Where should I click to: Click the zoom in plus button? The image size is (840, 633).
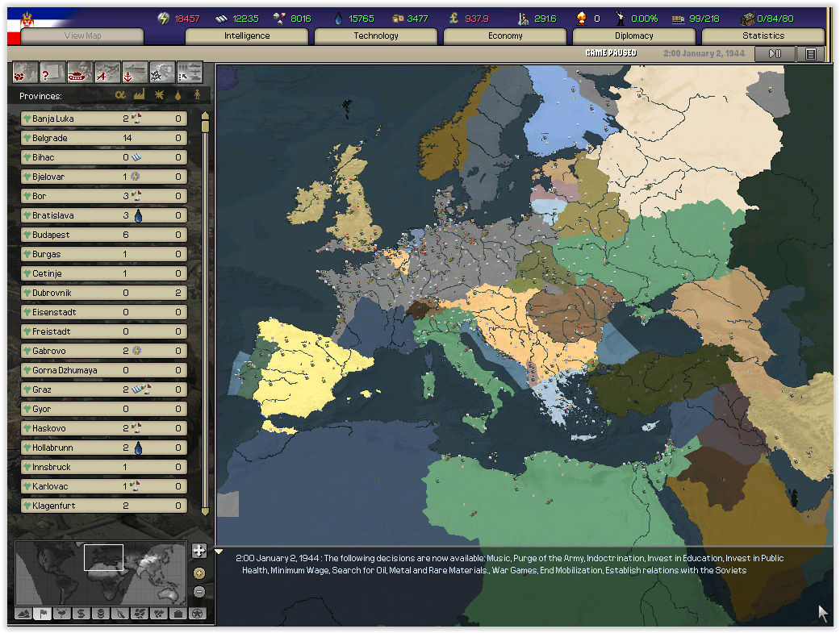(199, 552)
